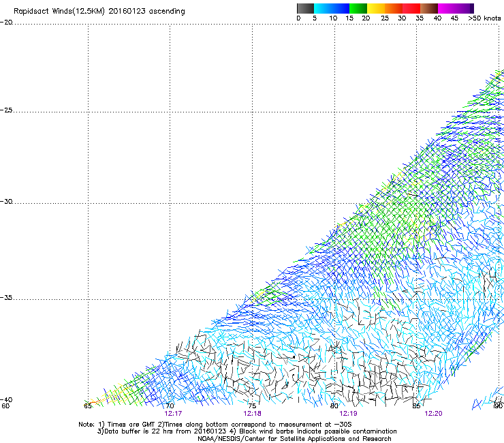This screenshot has height=443, width=504.
Task: Click the 80 longitude axis label
Action: pos(334,406)
